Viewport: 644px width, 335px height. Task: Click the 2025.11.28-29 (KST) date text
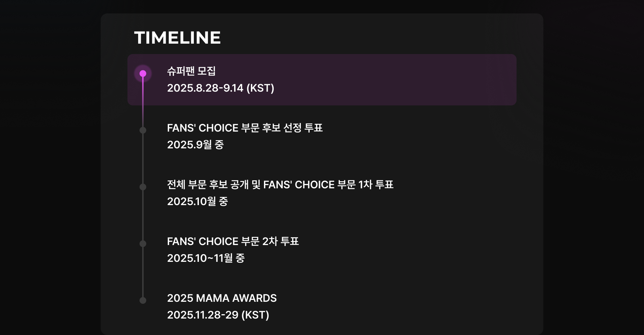pyautogui.click(x=218, y=315)
